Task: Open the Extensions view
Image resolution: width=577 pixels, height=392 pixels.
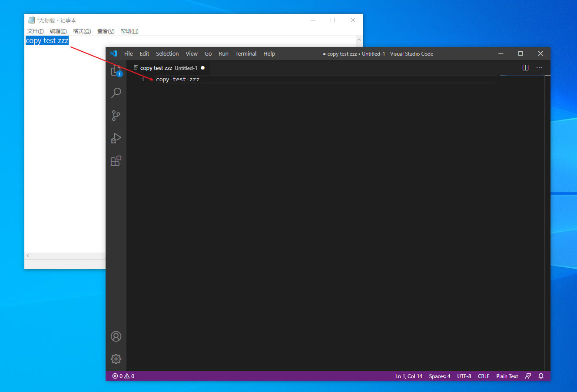Action: [x=116, y=161]
